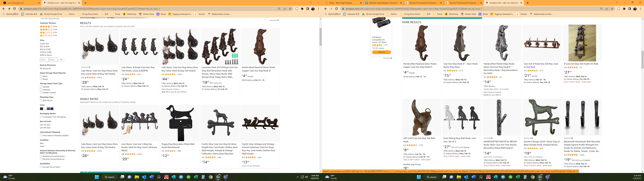Viewport: 644px width, 181px height.
Task: Check the Metal hook material filter
Action: click(41, 76)
